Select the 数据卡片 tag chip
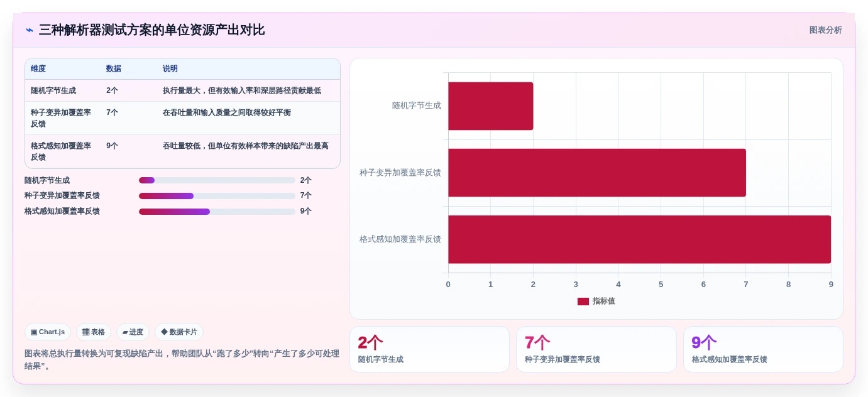868x397 pixels. point(179,332)
